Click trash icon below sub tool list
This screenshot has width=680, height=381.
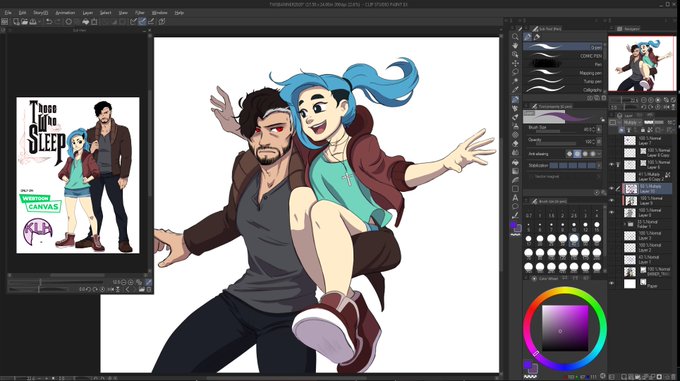[x=603, y=98]
